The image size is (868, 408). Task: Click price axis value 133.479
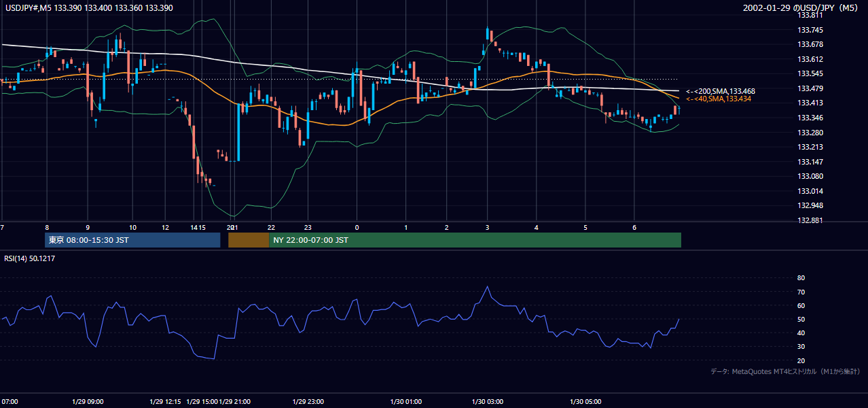(x=810, y=88)
